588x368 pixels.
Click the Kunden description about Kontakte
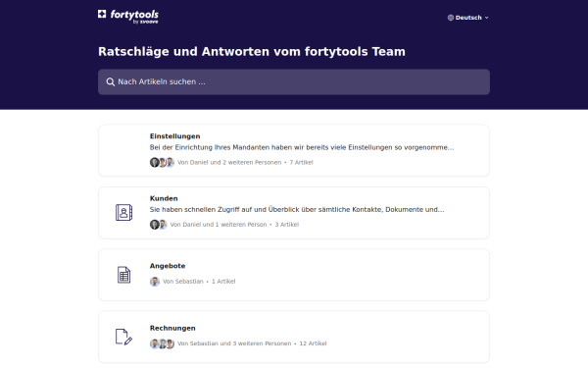coord(297,210)
